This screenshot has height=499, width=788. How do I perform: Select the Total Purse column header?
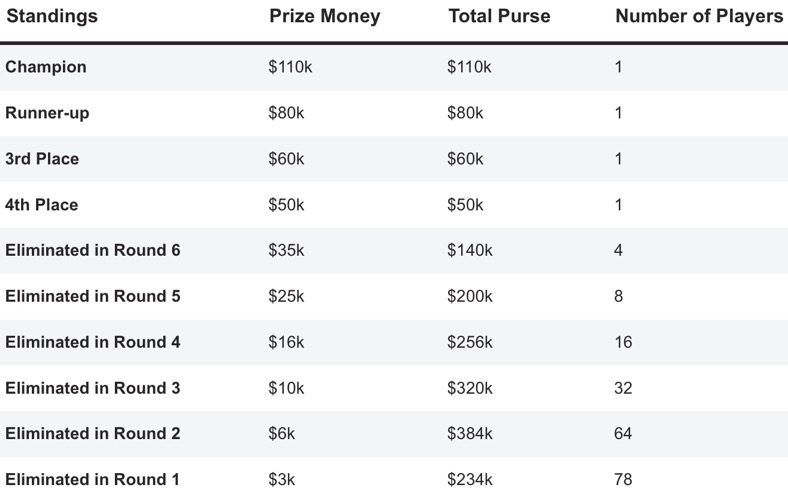tap(499, 17)
